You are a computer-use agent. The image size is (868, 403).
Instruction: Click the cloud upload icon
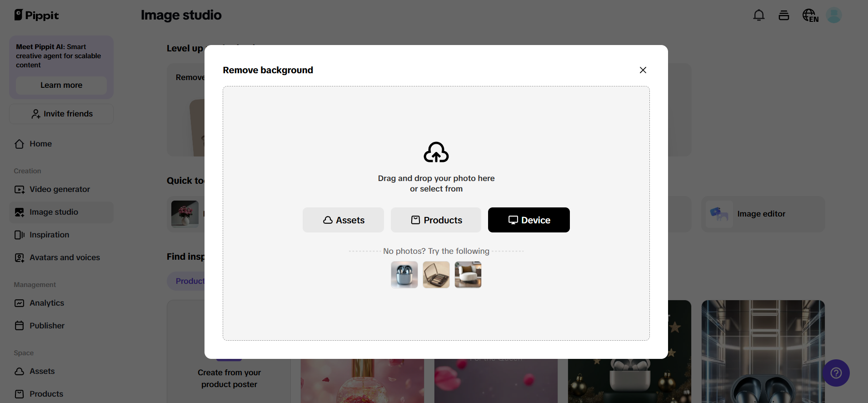tap(436, 152)
